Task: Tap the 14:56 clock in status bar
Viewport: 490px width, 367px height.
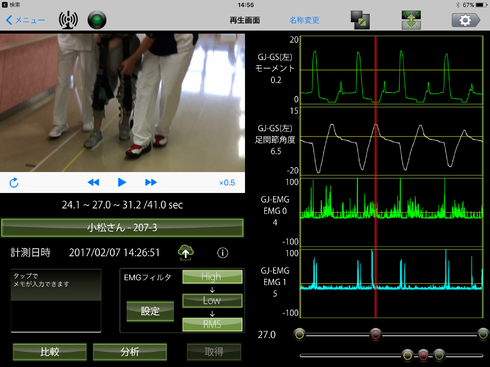Action: [x=246, y=5]
